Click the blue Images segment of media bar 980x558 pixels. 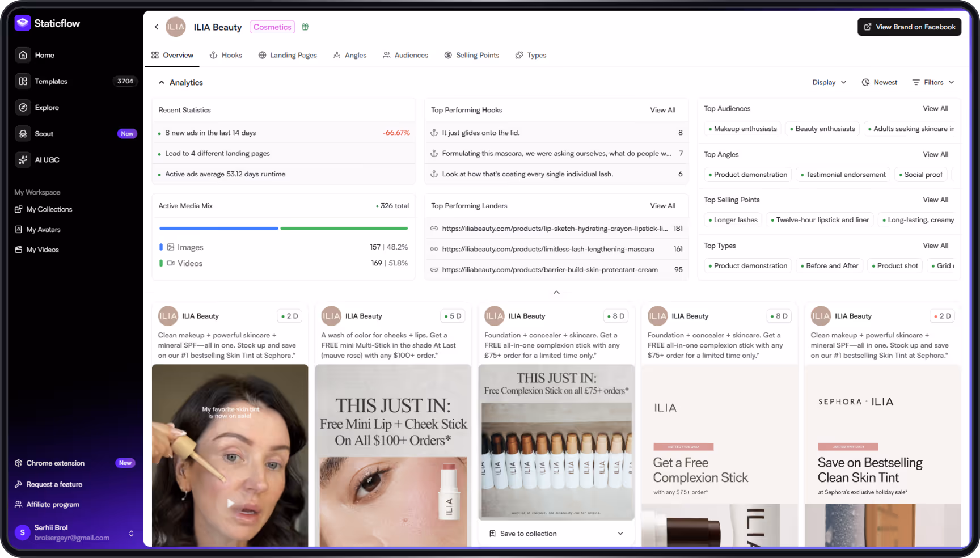219,228
